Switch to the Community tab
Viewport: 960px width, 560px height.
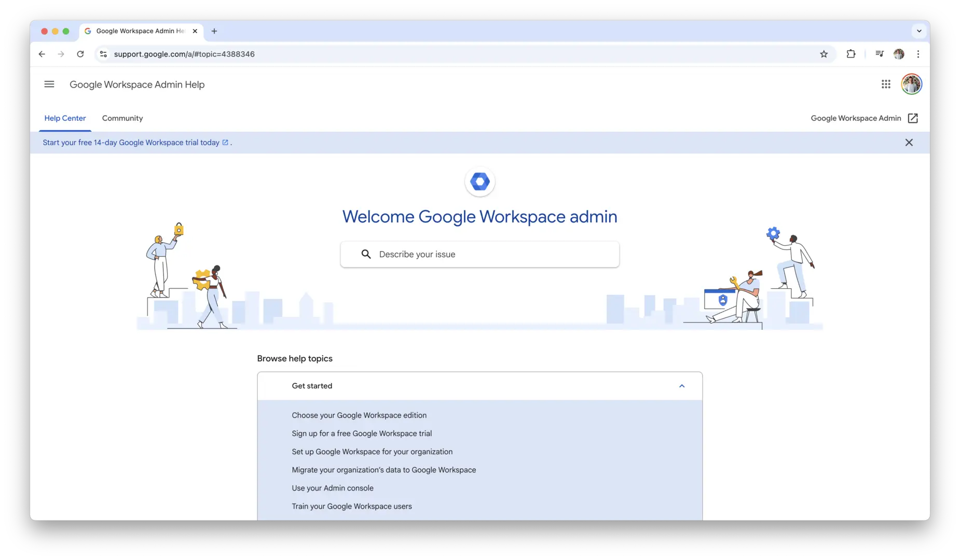122,118
